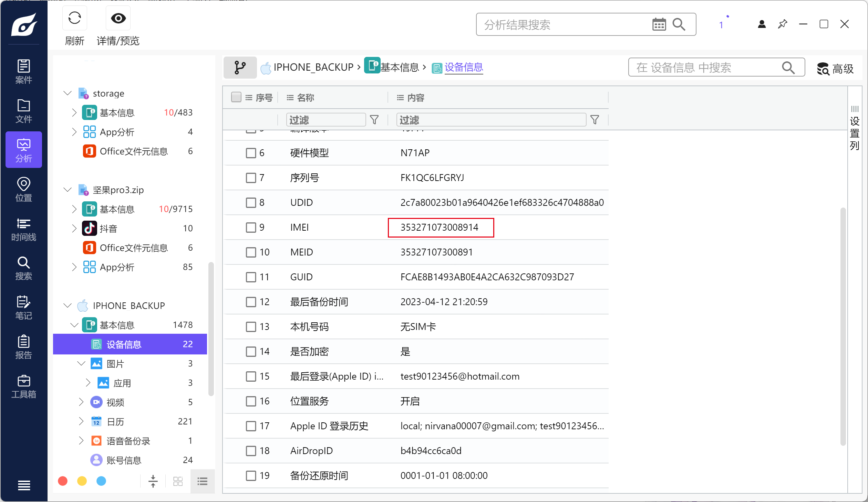Click the 高级 advanced search button
This screenshot has height=502, width=868.
click(835, 69)
